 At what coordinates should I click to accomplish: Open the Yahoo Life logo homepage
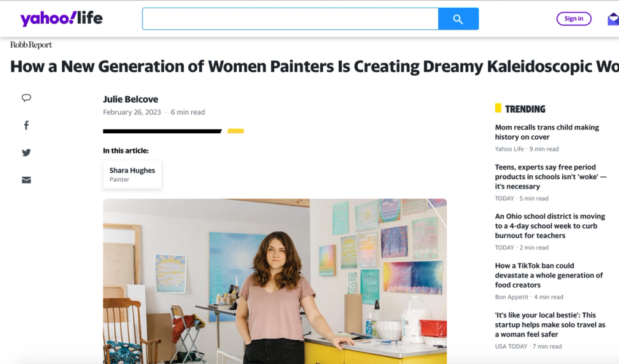(x=61, y=18)
